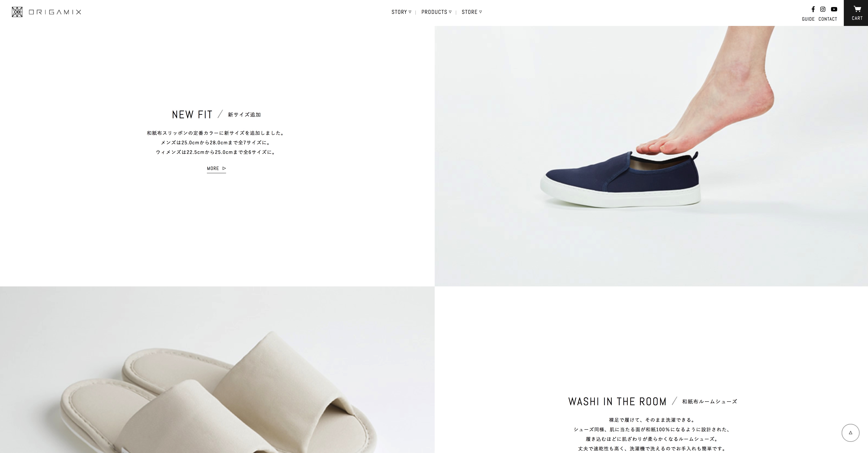Click the arrow beside MORE

224,168
